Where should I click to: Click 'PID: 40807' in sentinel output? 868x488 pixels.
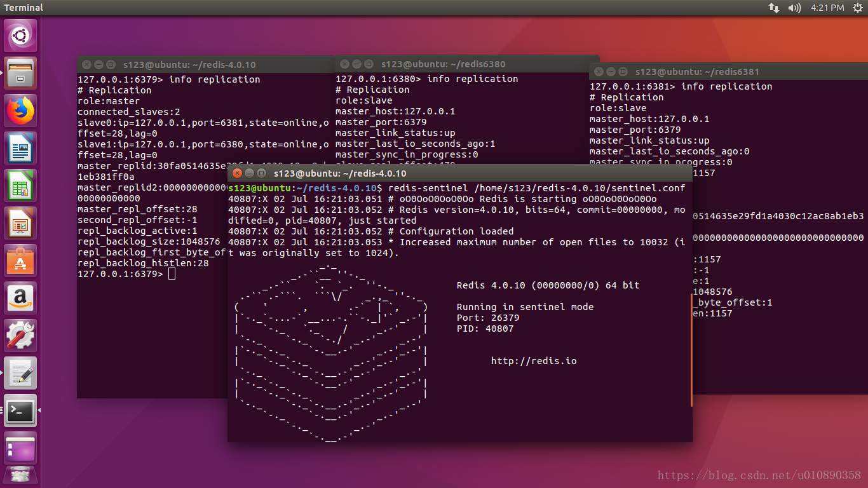(485, 329)
